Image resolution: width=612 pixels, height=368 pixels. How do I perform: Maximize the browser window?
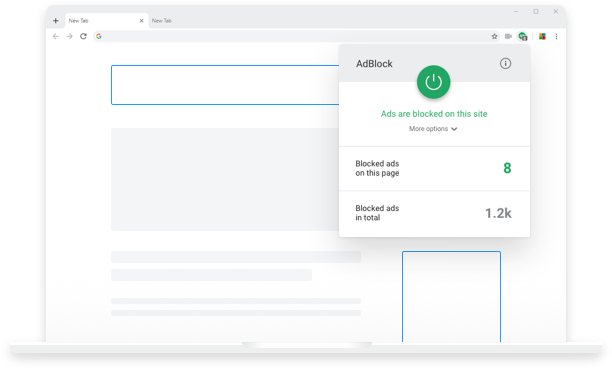coord(536,12)
